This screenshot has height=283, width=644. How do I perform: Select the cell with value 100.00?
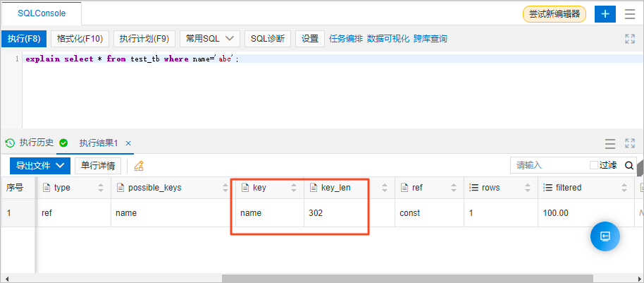pos(586,213)
